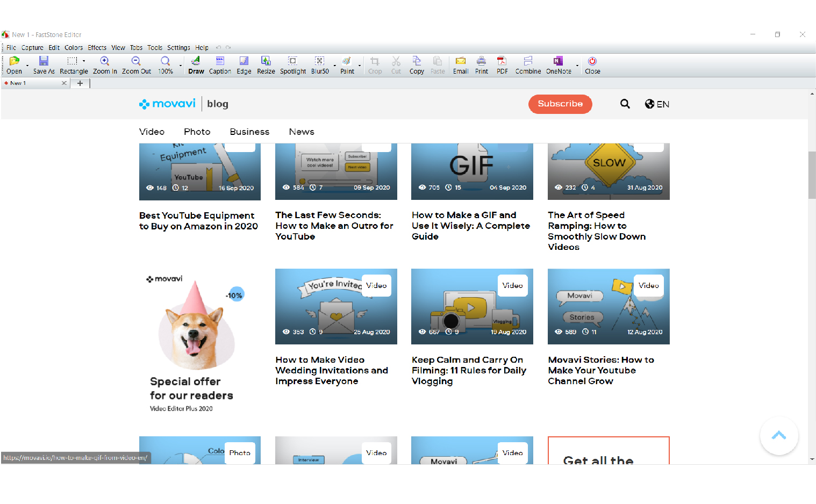Expand the Paint dropdown arrow
The height and width of the screenshot is (504, 816).
click(x=360, y=66)
